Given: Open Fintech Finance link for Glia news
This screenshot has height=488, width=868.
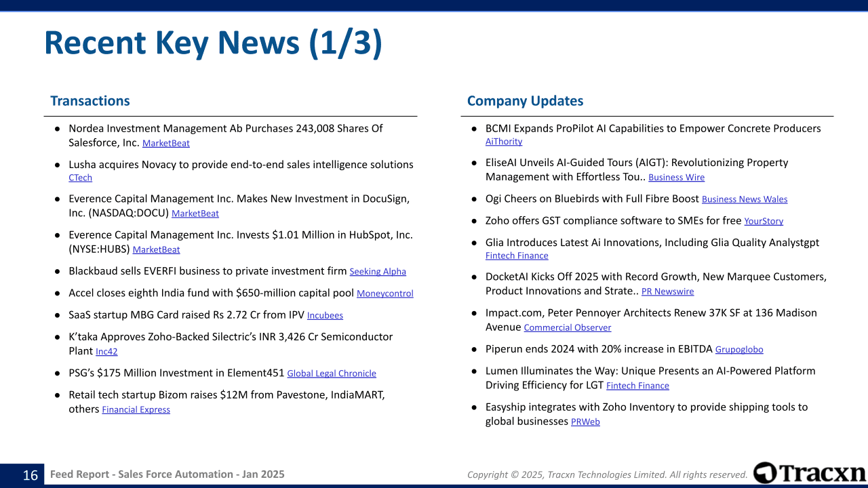Looking at the screenshot, I should tap(516, 256).
